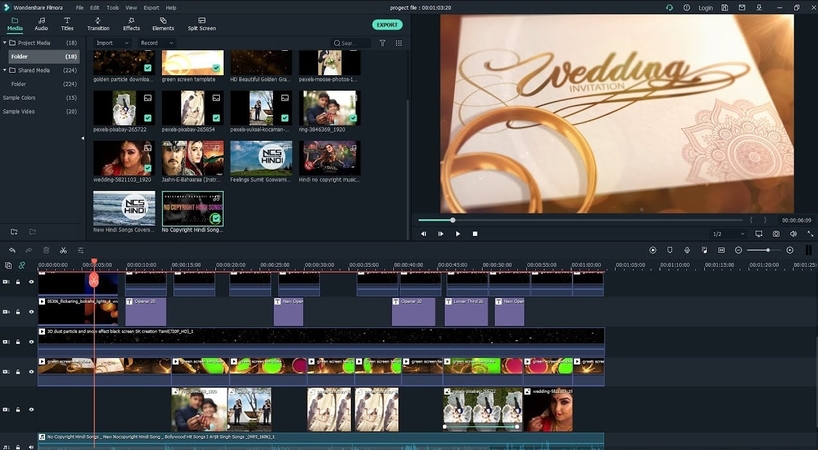This screenshot has width=818, height=450.
Task: Click the media filter funnel icon
Action: (382, 43)
